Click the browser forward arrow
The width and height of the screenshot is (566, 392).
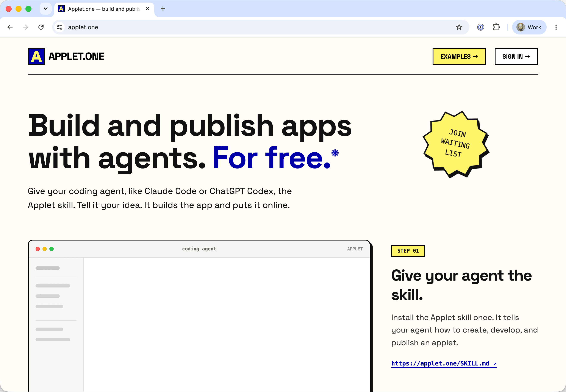point(25,27)
